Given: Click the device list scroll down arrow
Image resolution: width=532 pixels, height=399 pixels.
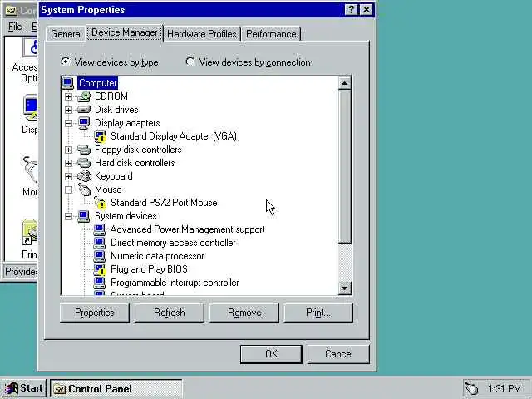Looking at the screenshot, I should (x=345, y=288).
